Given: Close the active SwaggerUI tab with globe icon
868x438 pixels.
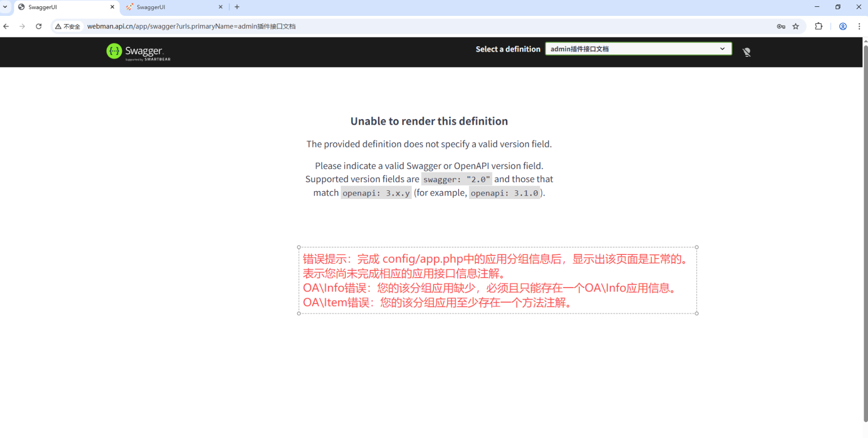Looking at the screenshot, I should pyautogui.click(x=112, y=7).
